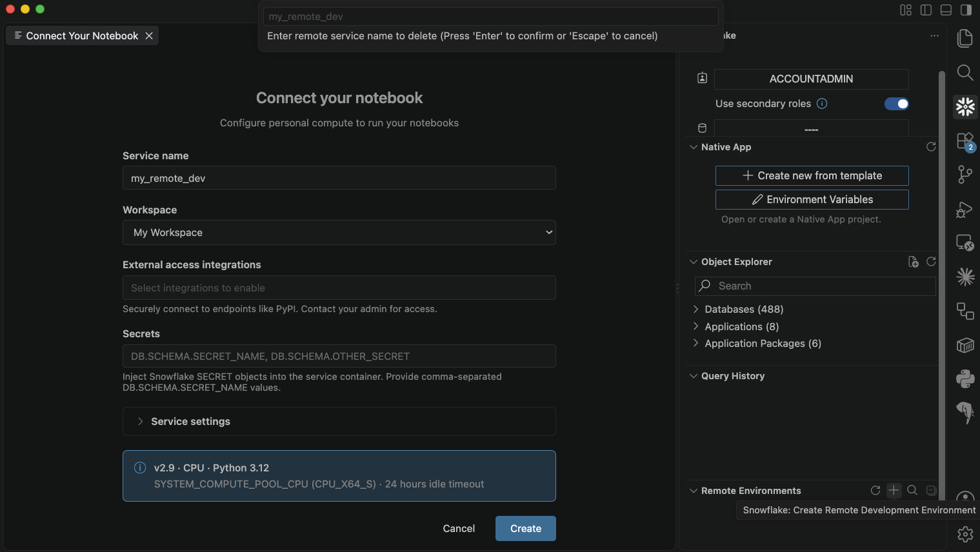Screen dimensions: 980x552
Task: Open the starburst icon in the activity bar
Action: (965, 277)
